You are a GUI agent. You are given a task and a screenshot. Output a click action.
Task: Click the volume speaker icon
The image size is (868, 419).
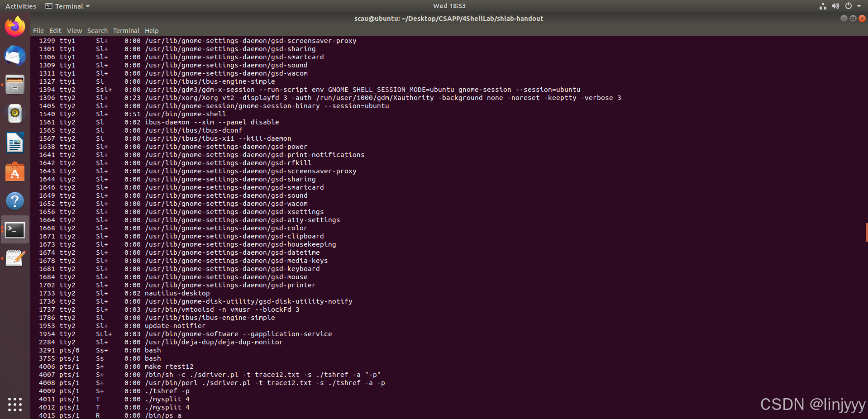click(x=835, y=6)
